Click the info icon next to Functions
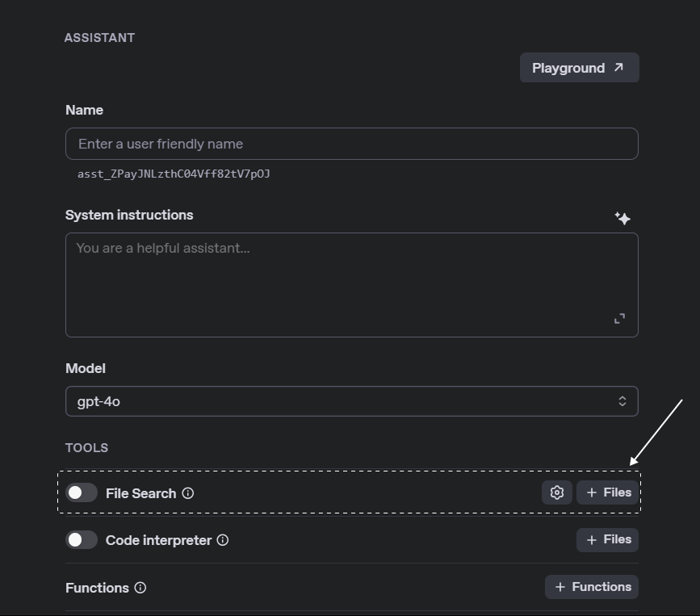700x616 pixels. coord(142,588)
